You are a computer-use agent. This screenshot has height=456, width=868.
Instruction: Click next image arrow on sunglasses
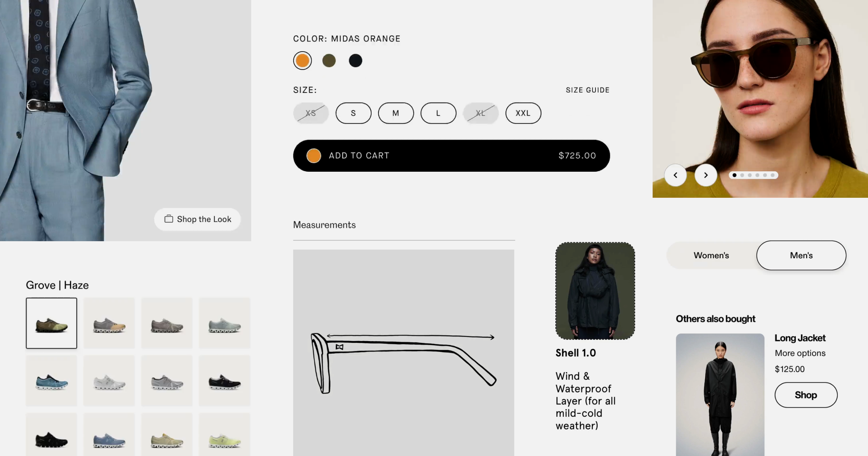[706, 175]
